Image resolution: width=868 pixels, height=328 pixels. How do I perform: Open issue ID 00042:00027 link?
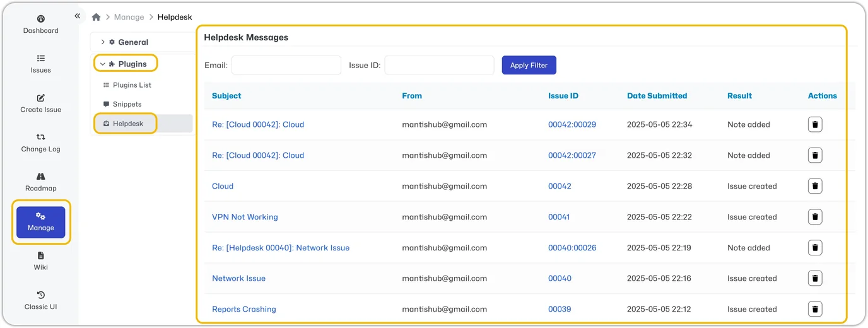(572, 155)
